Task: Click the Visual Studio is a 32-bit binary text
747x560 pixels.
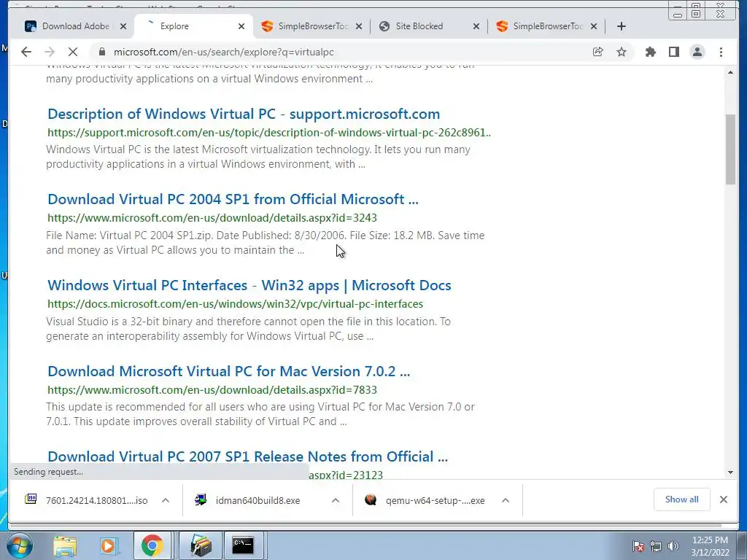Action: (x=248, y=329)
